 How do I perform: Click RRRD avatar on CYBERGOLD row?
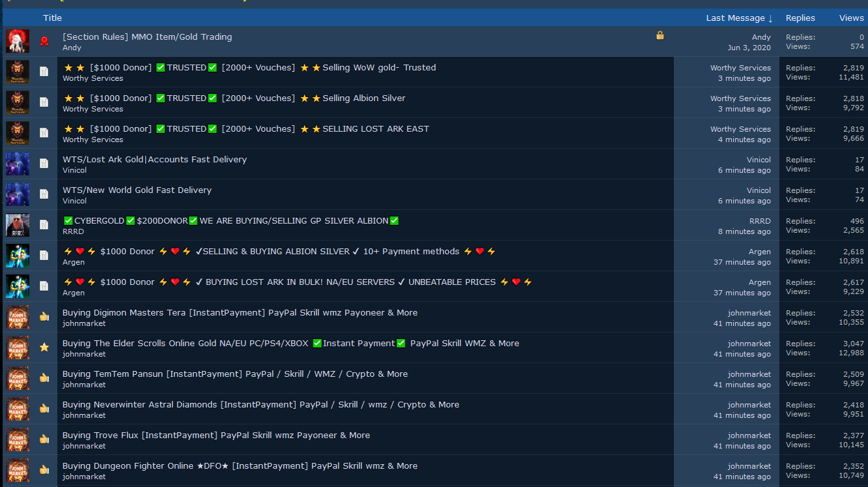point(18,225)
